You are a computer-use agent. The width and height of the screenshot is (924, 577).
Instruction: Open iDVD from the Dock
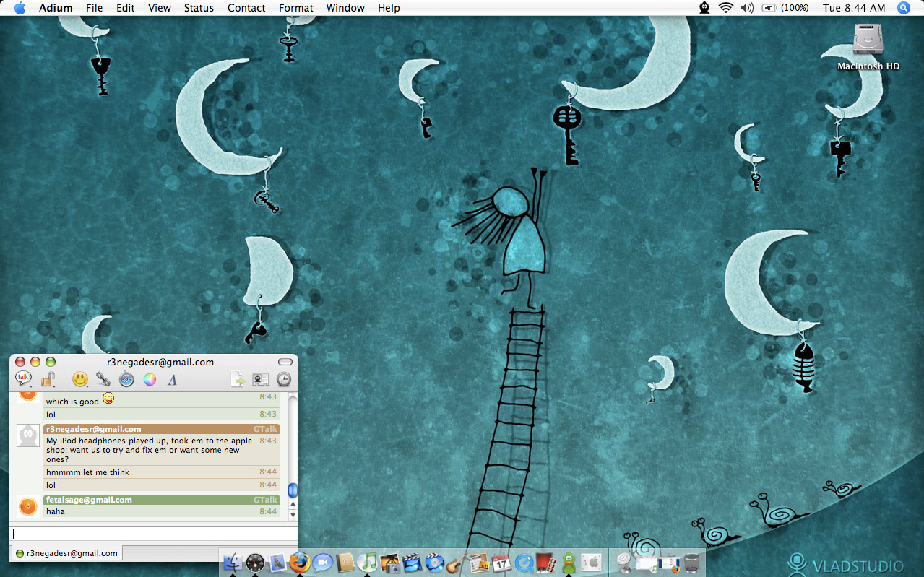pos(434,563)
